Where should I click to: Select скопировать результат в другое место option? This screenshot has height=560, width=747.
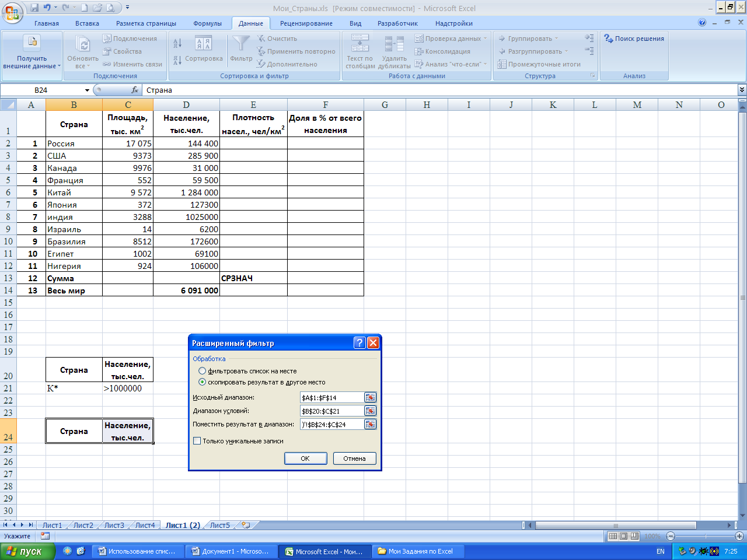click(203, 382)
